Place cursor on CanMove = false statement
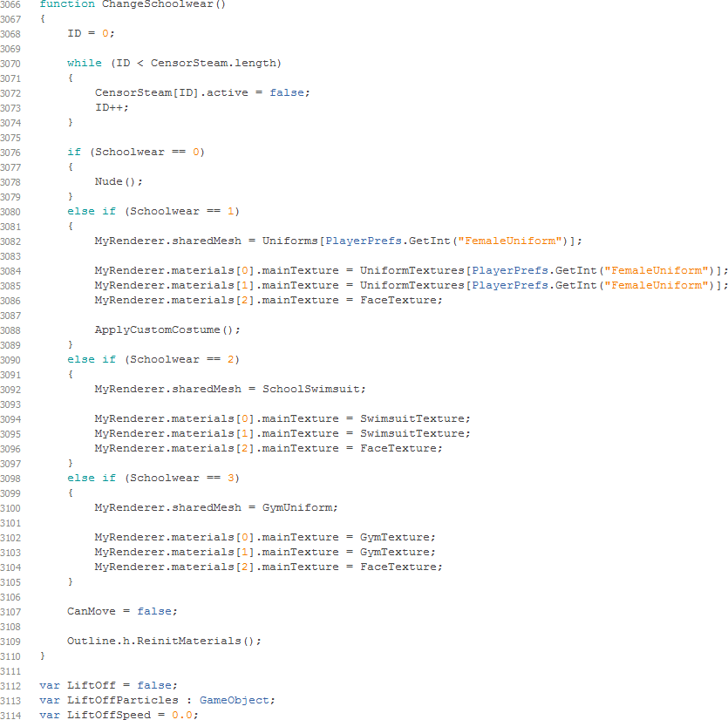Image resolution: width=728 pixels, height=720 pixels. (122, 611)
